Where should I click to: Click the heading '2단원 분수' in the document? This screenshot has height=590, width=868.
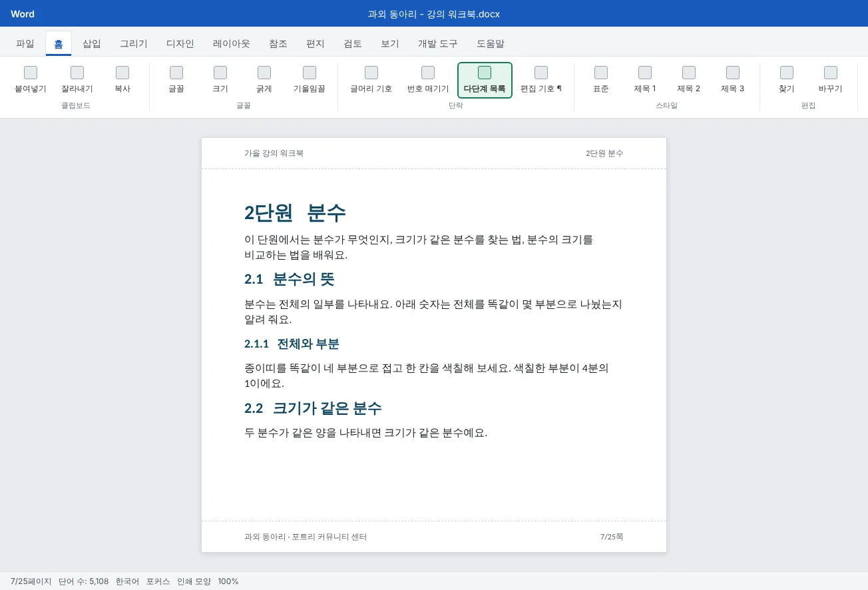[296, 213]
